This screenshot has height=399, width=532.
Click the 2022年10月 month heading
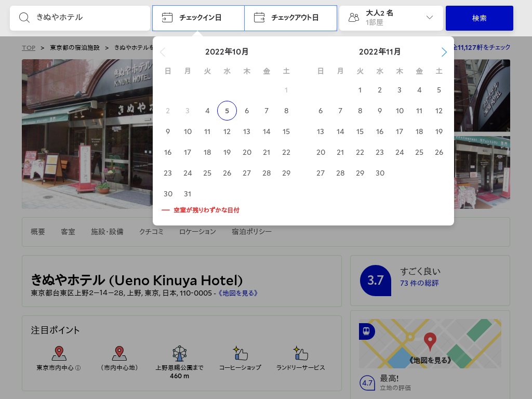click(x=227, y=52)
